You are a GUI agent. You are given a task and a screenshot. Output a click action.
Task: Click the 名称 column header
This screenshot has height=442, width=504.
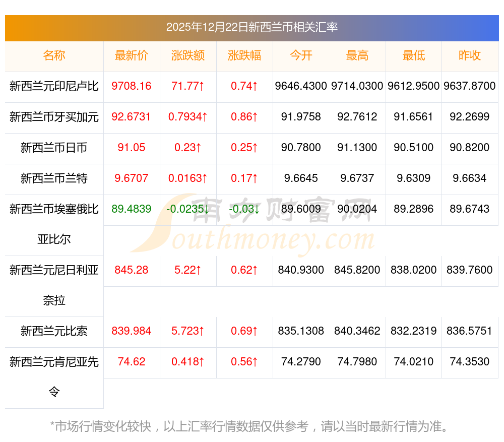click(54, 55)
